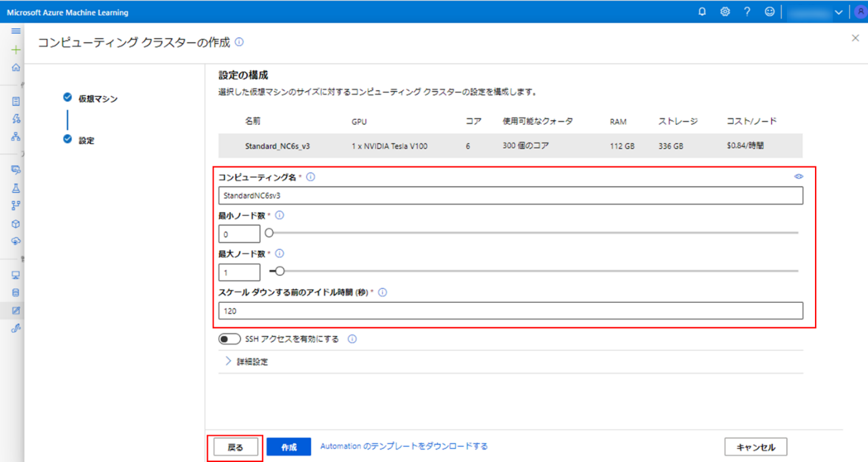The height and width of the screenshot is (462, 868).
Task: Click info icon beside page title
Action: [239, 42]
